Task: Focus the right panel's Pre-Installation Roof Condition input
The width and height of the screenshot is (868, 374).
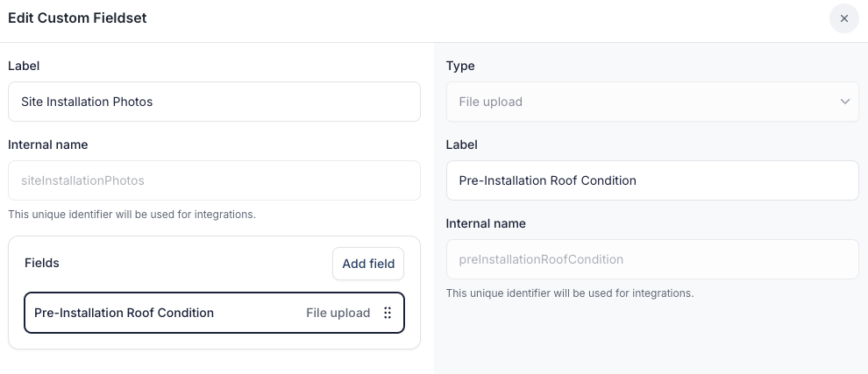Action: coord(651,180)
